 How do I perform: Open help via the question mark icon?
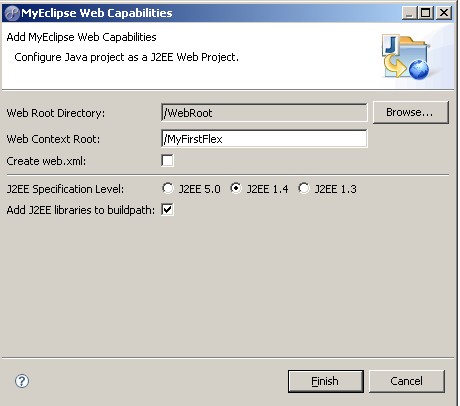pos(22,381)
